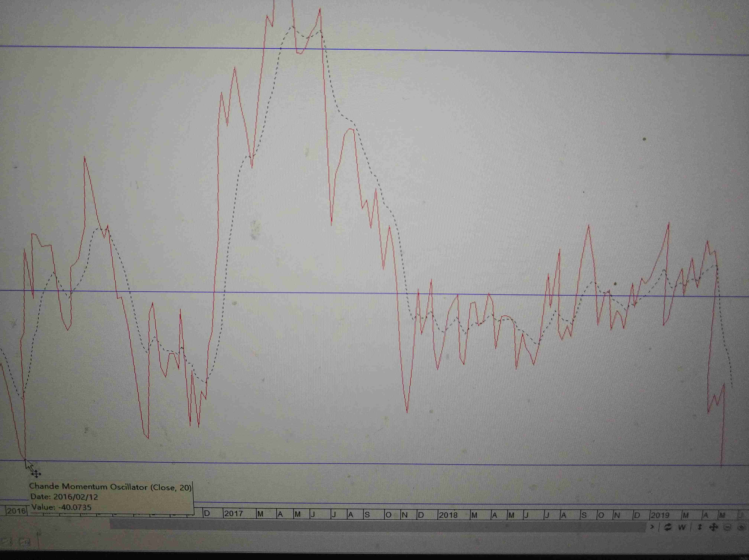The width and height of the screenshot is (749, 560).
Task: Click the O month marker in 2018
Action: (601, 515)
